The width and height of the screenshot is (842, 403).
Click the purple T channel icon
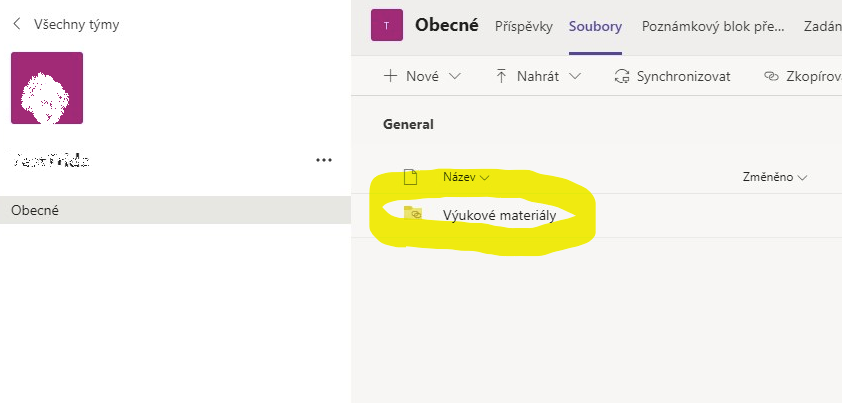(x=387, y=25)
